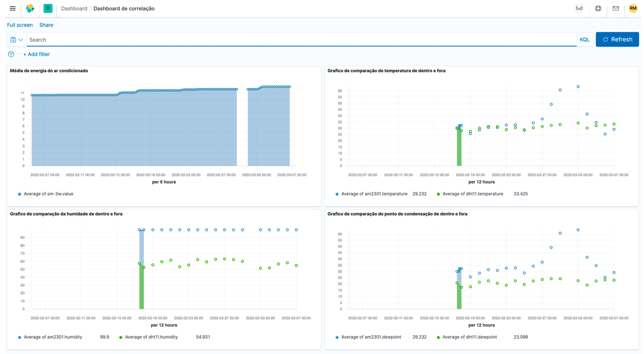Open the mail newsfeed icon

616,9
